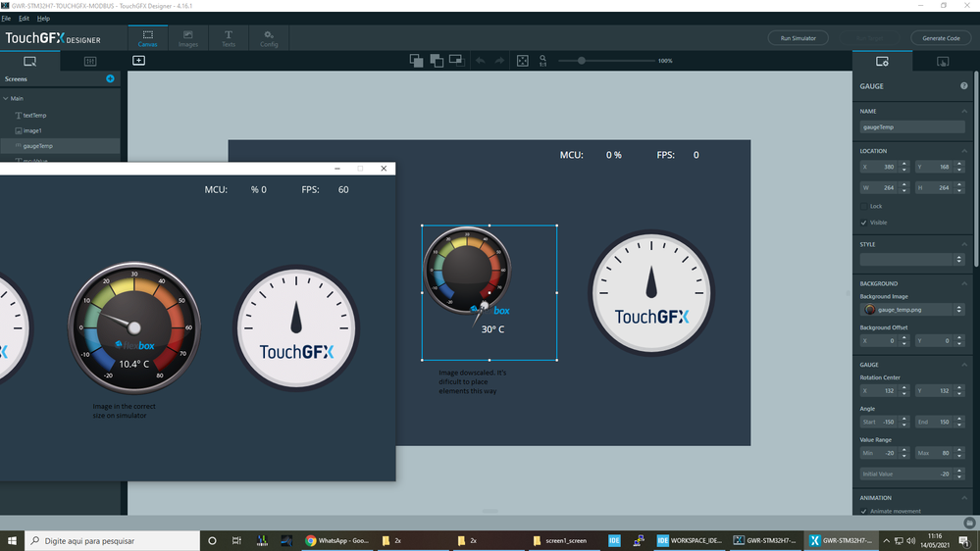Open the Texts tab

[x=229, y=38]
